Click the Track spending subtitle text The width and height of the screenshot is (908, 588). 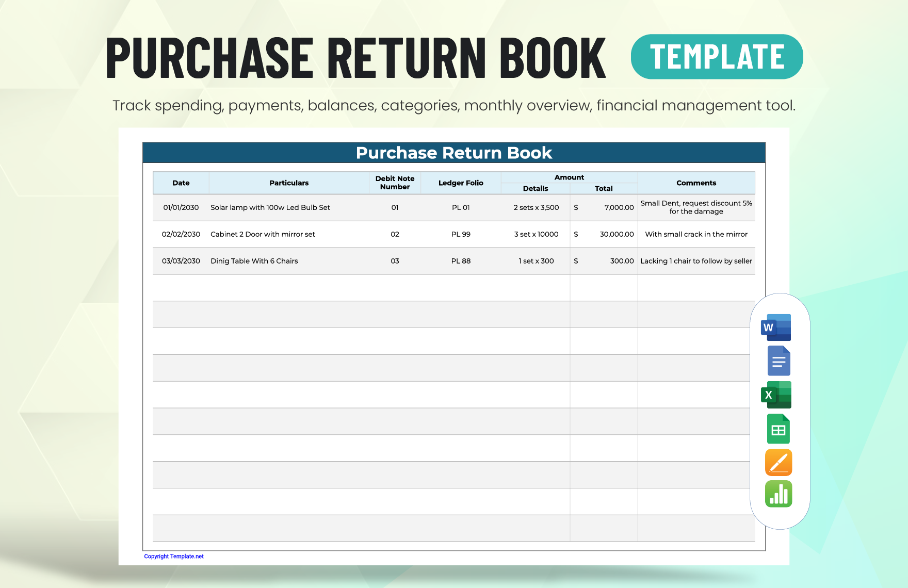[x=454, y=105]
